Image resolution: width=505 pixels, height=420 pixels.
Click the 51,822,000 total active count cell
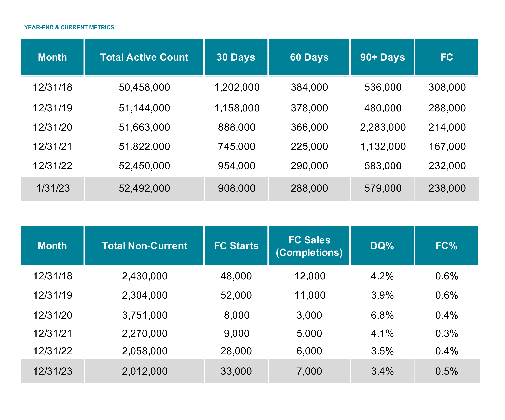pos(144,146)
